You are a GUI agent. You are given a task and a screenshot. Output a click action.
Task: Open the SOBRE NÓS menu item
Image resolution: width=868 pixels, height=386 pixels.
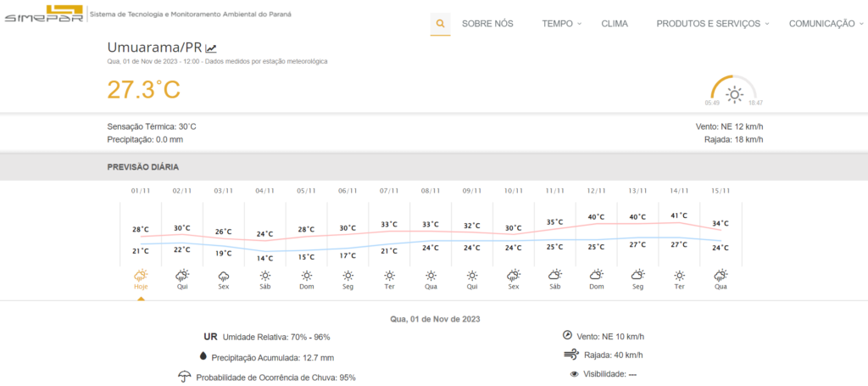[x=487, y=24]
